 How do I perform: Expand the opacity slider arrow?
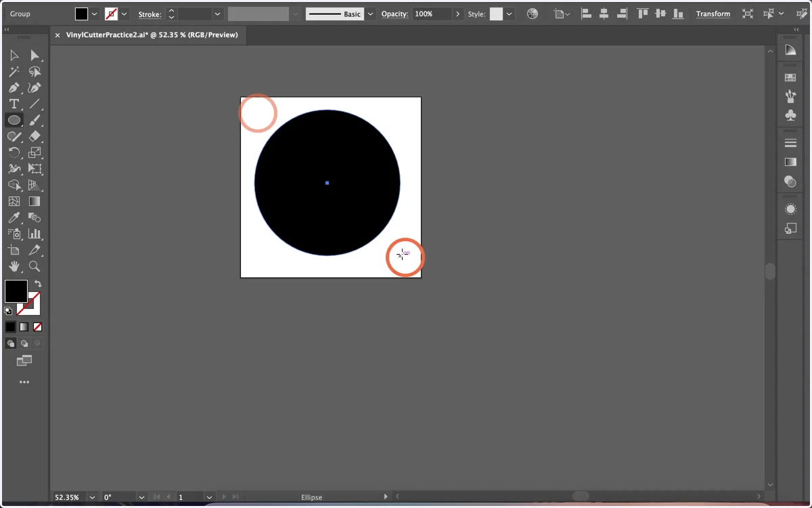coord(458,14)
